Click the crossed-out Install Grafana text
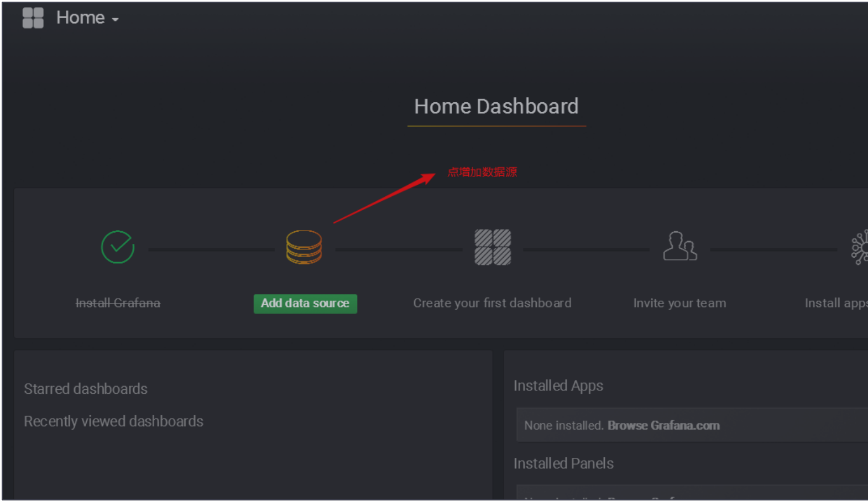Screen dimensions: 868x501 click(118, 303)
